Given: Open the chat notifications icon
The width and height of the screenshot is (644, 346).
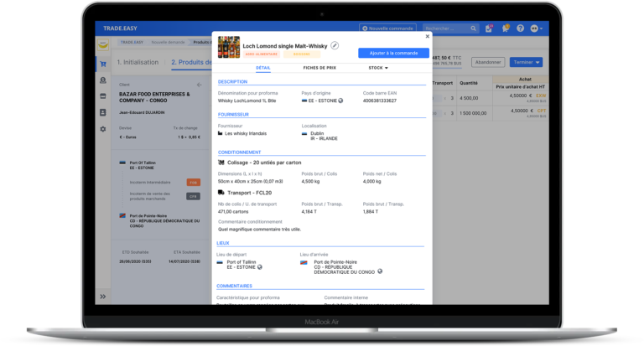Looking at the screenshot, I should click(x=505, y=28).
